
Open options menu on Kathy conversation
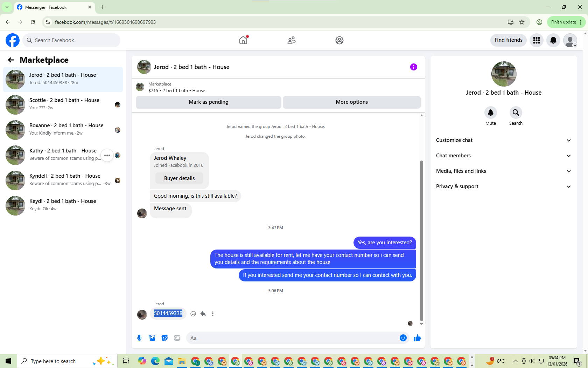[107, 155]
